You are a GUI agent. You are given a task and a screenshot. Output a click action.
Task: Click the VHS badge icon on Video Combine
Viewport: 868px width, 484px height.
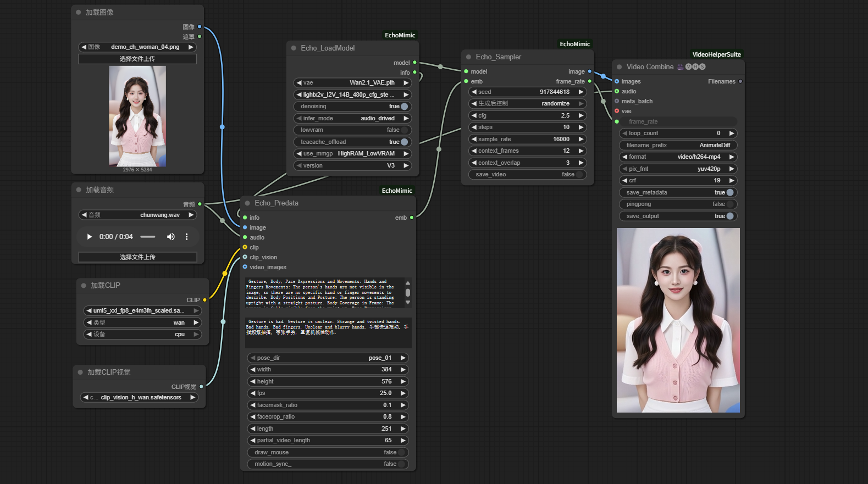[695, 67]
